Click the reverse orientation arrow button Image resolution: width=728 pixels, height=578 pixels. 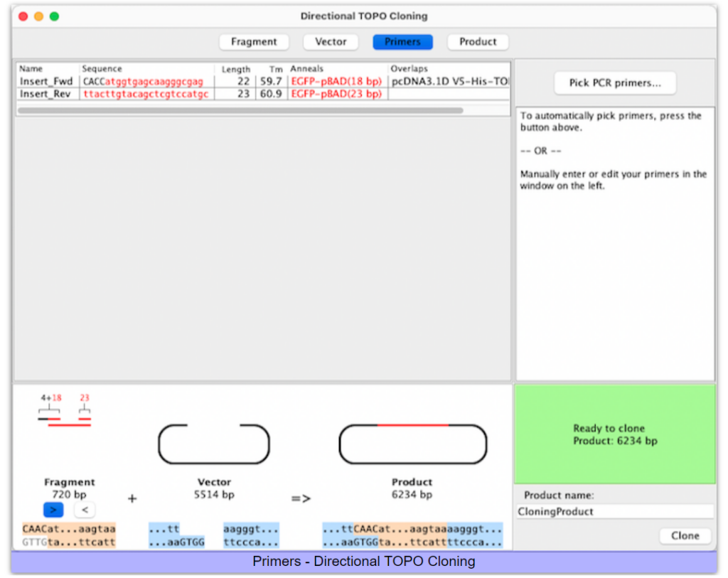coord(84,510)
